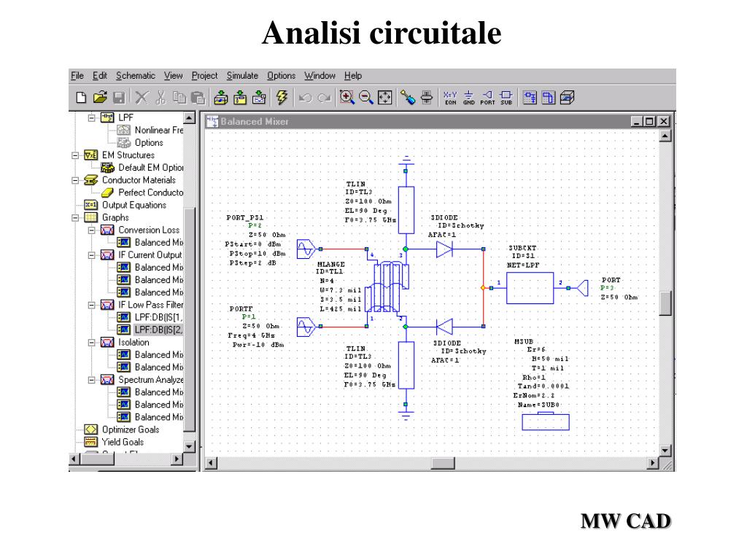Select the highlighted LPF:DB(|S[2, measurement item
Screen dimensions: 747x560
tap(158, 330)
